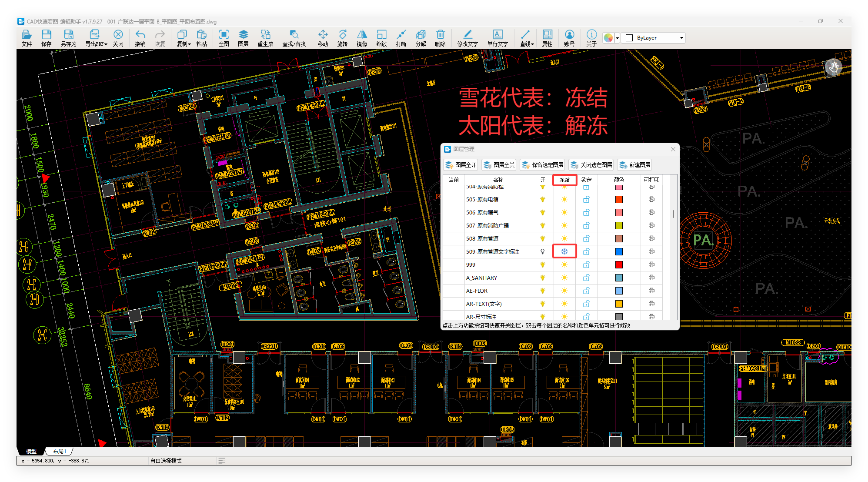868x482 pixels.
Task: Open the 文件 (File) toolbar icon
Action: click(x=27, y=38)
